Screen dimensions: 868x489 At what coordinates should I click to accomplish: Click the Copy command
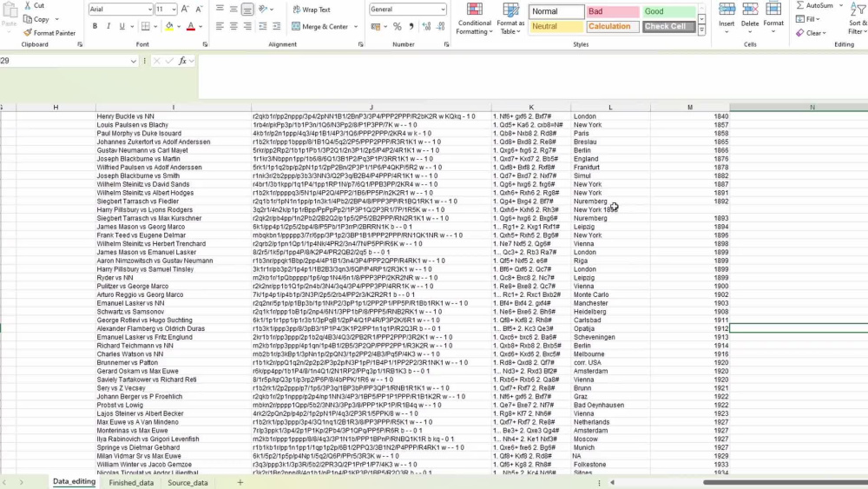pyautogui.click(x=36, y=19)
